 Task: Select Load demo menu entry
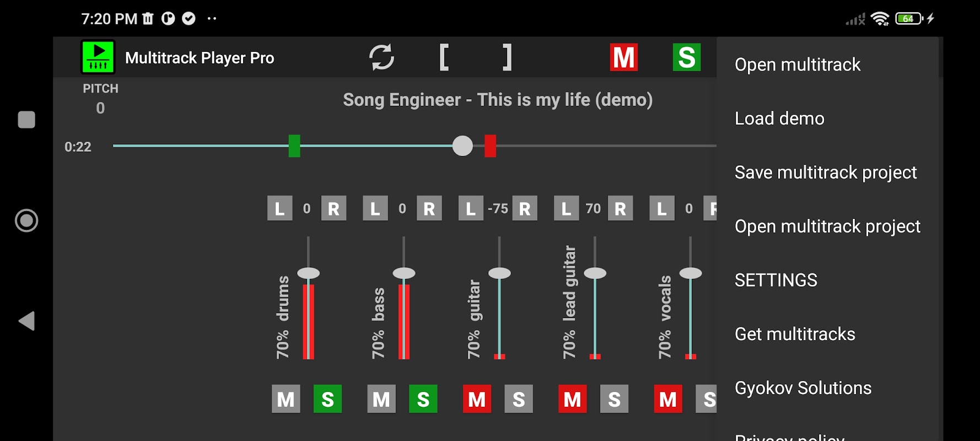coord(779,119)
